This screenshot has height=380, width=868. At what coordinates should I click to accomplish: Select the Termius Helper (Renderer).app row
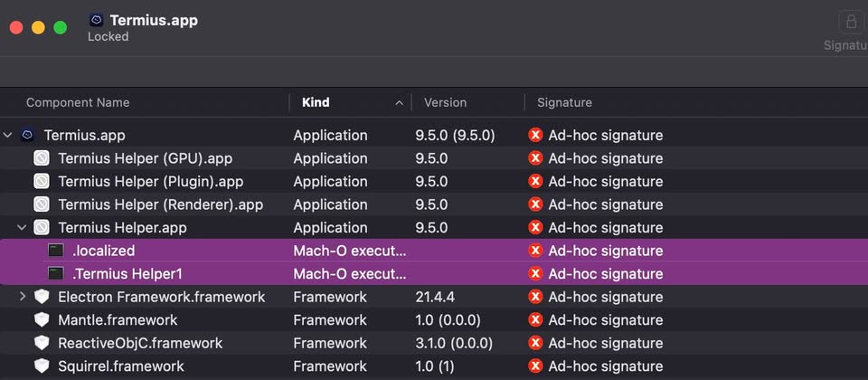[x=160, y=204]
